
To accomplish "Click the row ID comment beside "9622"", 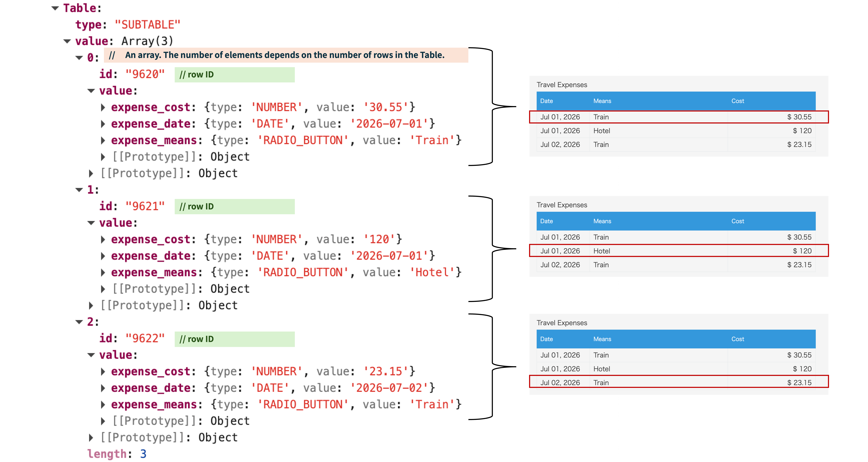I will tap(235, 339).
